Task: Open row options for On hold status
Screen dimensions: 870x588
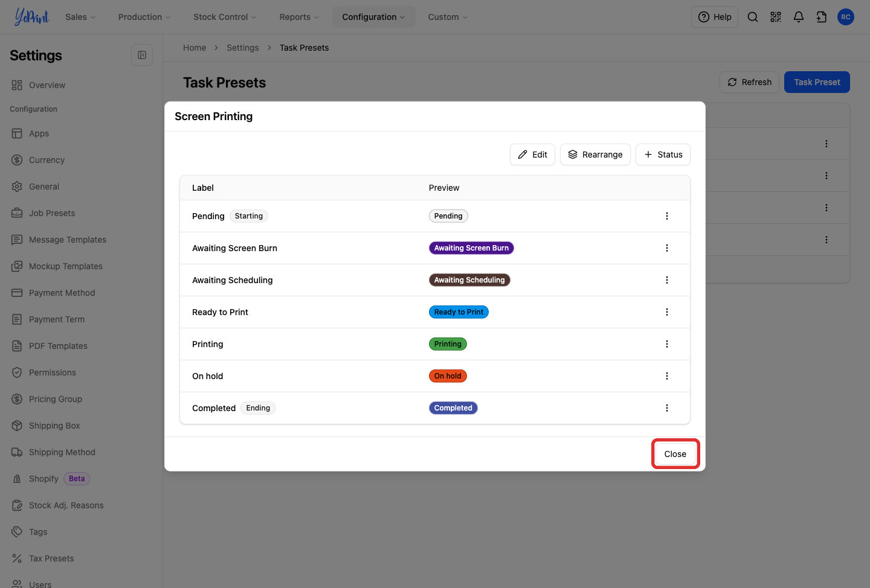Action: pos(667,376)
